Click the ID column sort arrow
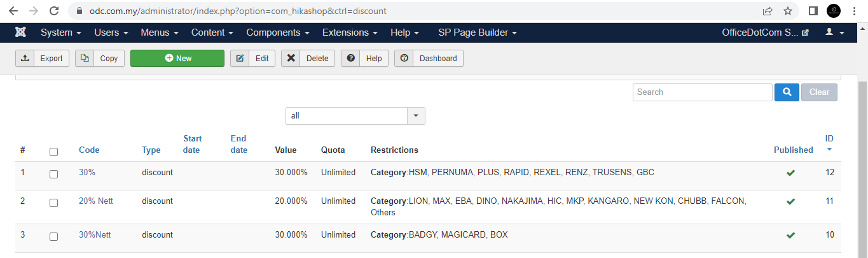Viewport: 868px width, 258px height. pos(829,150)
